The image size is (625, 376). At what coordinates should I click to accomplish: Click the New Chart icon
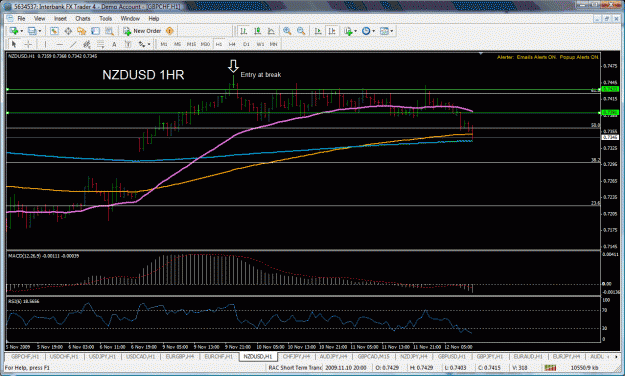(x=14, y=31)
